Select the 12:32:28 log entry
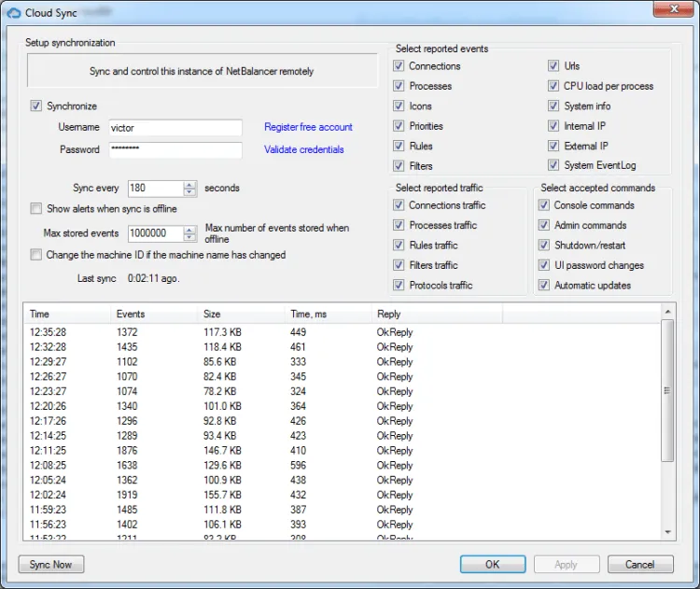 342,346
